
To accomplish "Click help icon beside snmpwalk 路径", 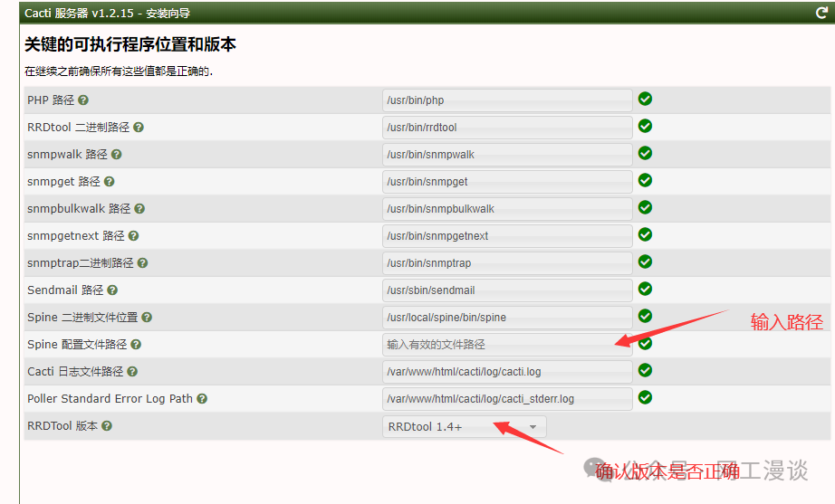I will coord(117,155).
